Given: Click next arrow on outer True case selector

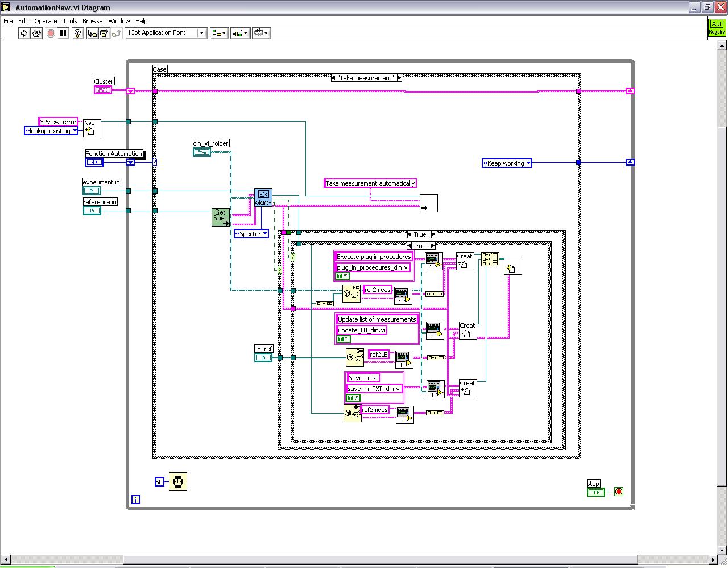Looking at the screenshot, I should (433, 234).
